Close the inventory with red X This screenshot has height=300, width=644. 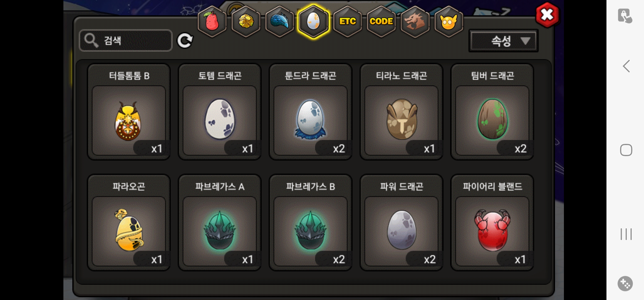pos(547,15)
